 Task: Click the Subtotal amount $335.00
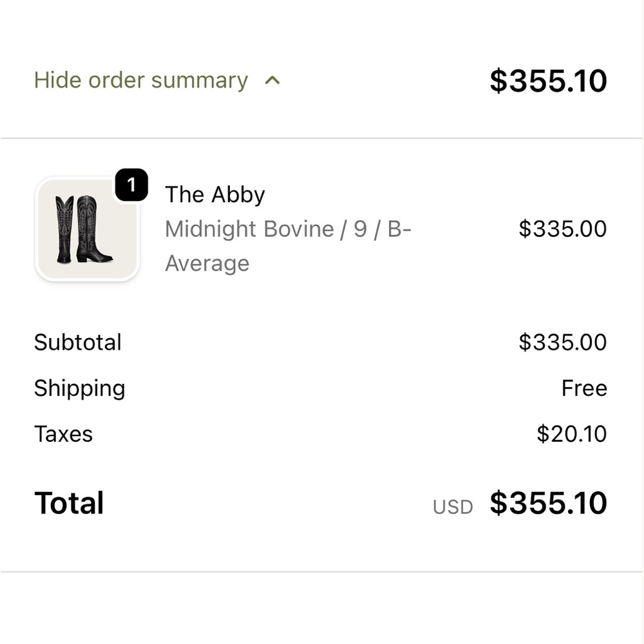point(563,342)
